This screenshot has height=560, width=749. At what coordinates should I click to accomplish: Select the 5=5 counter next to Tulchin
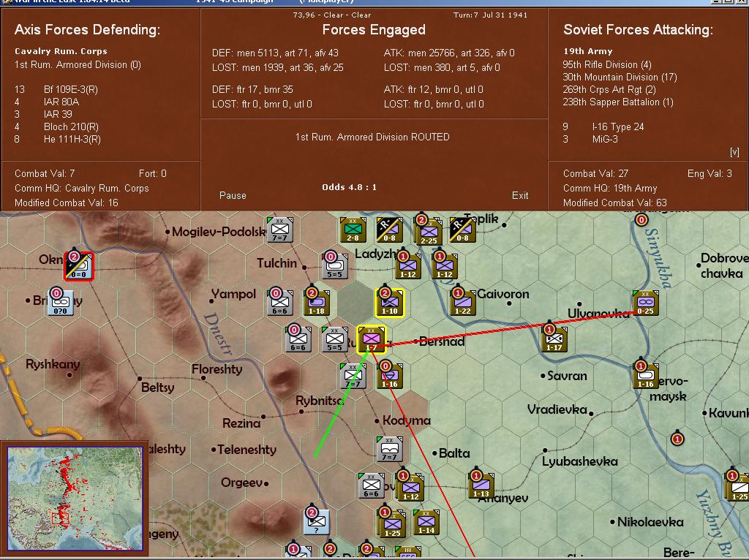[335, 266]
